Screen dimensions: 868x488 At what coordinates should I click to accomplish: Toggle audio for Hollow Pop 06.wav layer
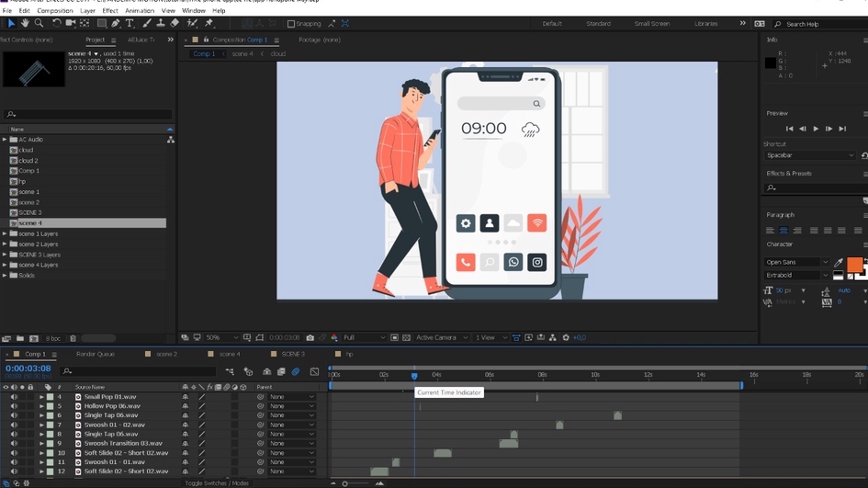(x=14, y=406)
